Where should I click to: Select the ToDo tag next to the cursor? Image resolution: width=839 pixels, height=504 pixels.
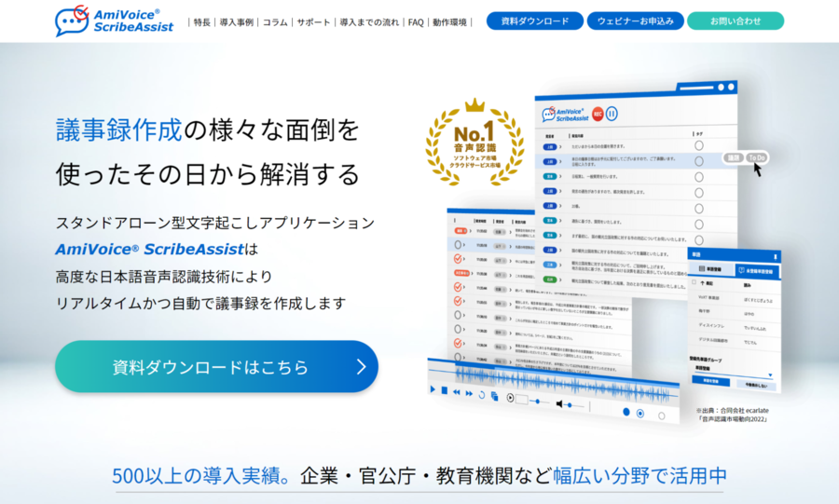click(x=756, y=157)
